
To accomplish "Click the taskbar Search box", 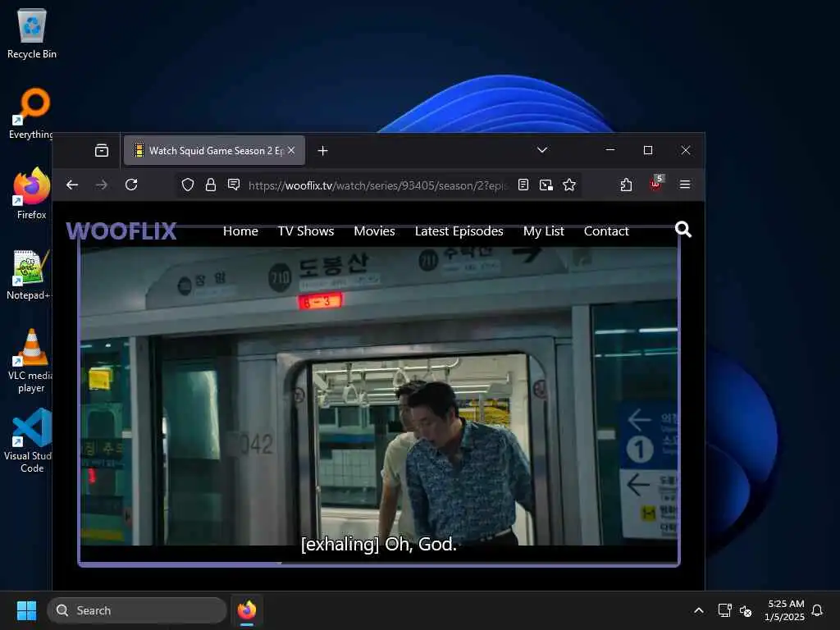I will point(137,610).
